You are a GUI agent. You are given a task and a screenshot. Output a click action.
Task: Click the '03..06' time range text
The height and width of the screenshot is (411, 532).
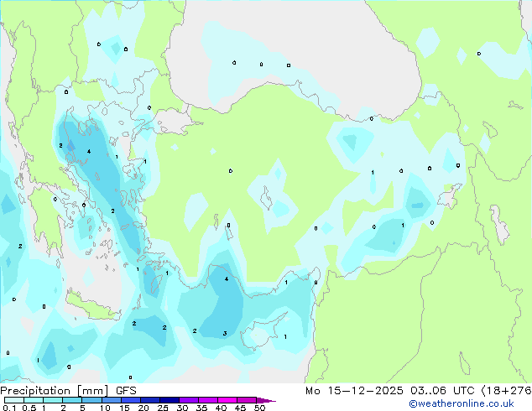point(428,391)
